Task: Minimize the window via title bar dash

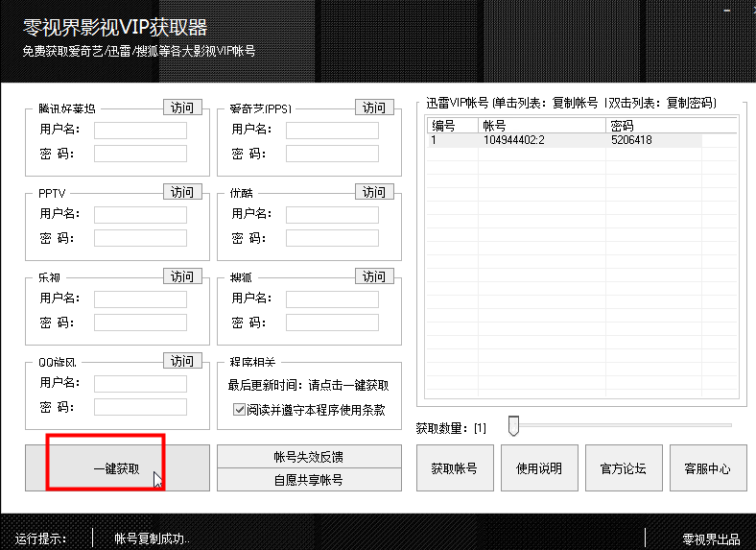Action: (x=727, y=11)
